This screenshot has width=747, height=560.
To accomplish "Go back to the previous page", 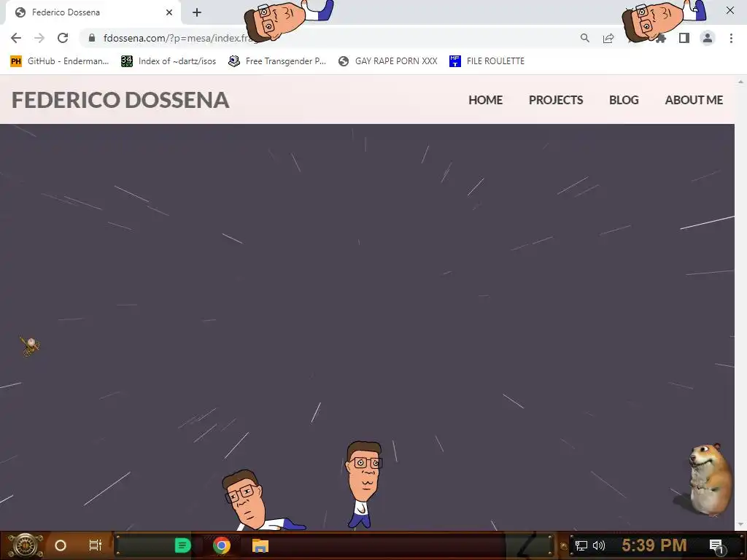I will 16,38.
